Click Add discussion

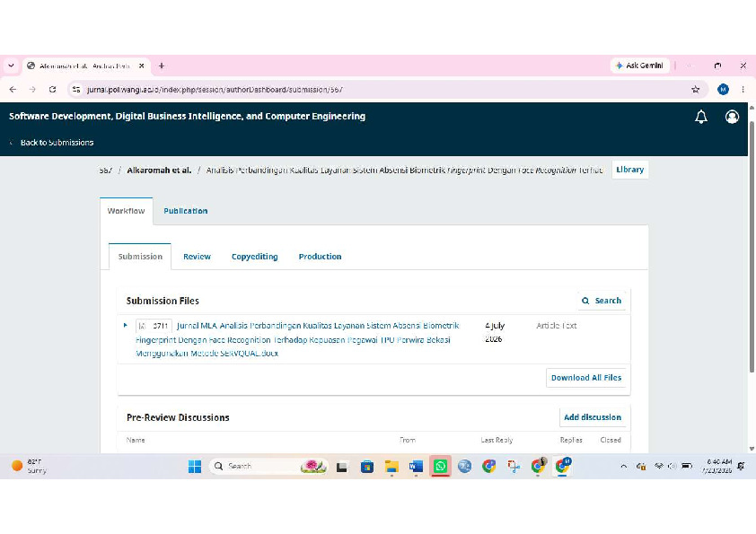(593, 417)
